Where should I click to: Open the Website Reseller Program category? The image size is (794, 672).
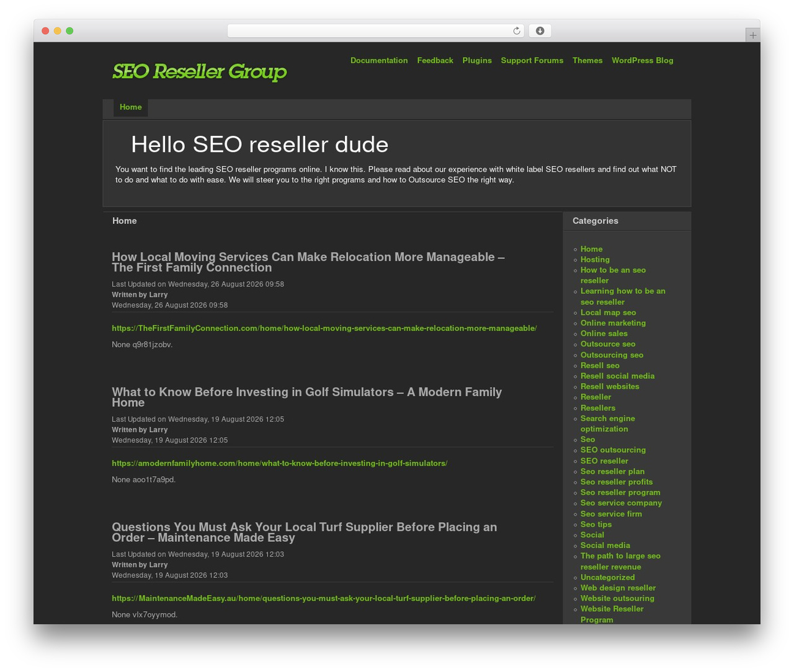612,614
